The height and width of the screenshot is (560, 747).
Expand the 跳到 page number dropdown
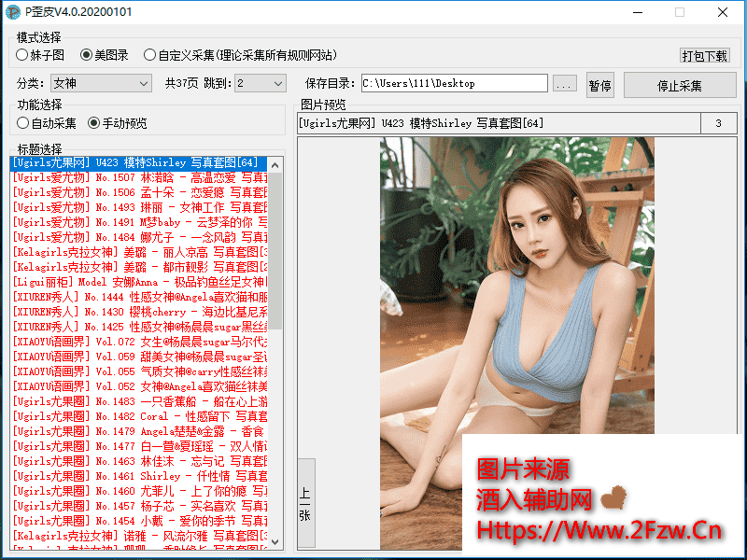[x=261, y=83]
